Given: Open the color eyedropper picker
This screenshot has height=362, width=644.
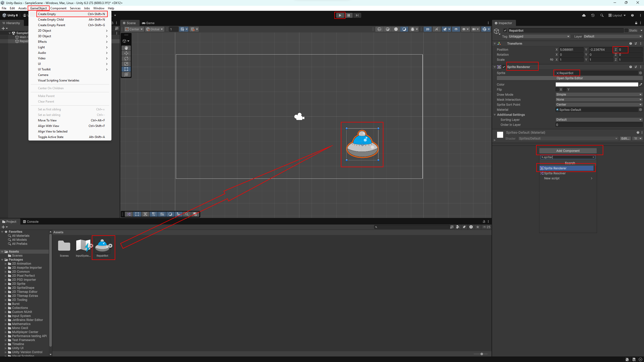Looking at the screenshot, I should coord(641,84).
